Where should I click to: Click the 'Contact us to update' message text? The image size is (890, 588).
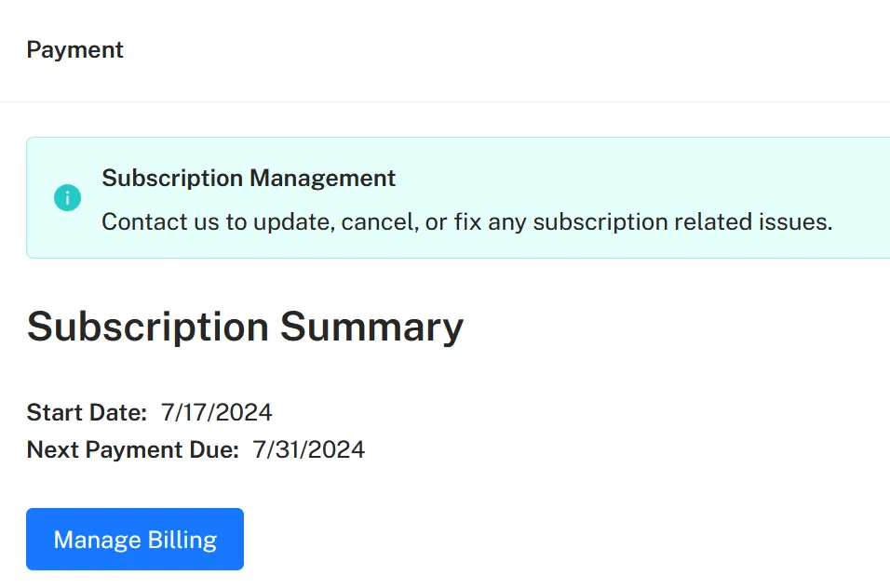[x=467, y=221]
